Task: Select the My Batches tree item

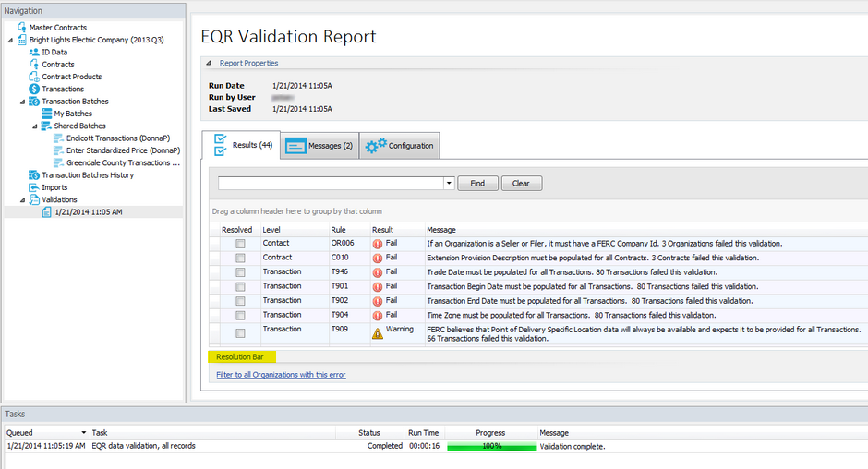Action: (73, 114)
